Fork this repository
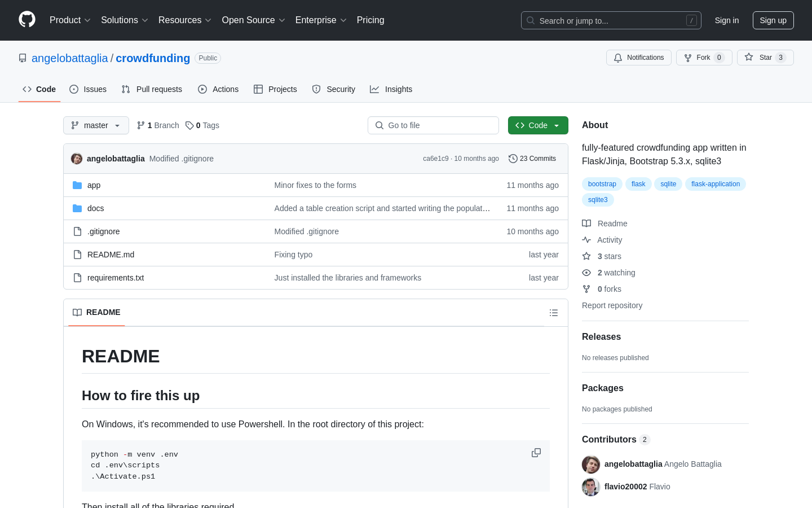This screenshot has height=508, width=812. tap(704, 58)
